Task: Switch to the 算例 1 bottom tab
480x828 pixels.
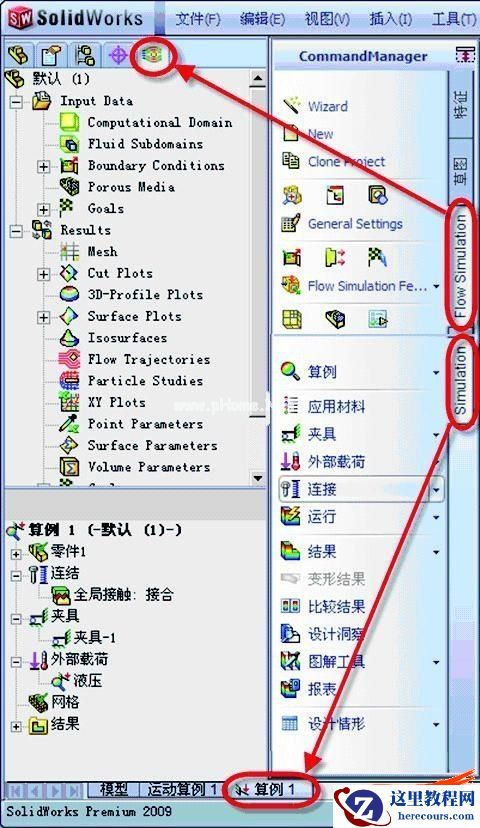Action: pyautogui.click(x=268, y=789)
